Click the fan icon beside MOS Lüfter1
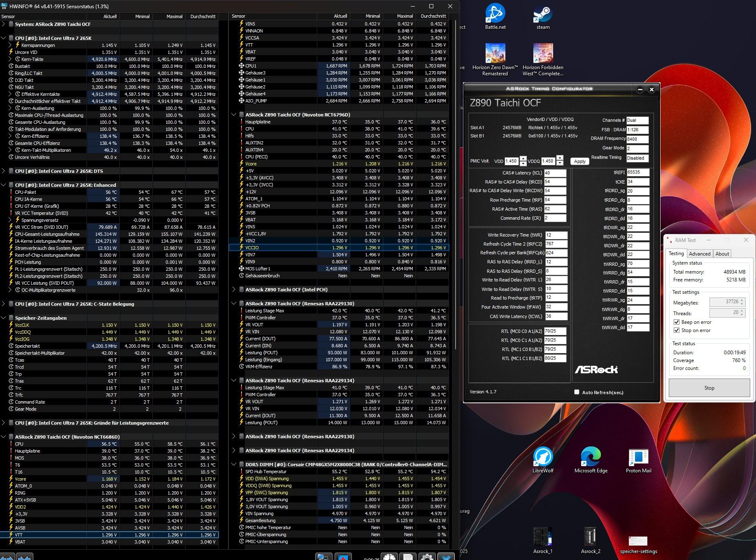The width and height of the screenshot is (756, 560). click(242, 269)
